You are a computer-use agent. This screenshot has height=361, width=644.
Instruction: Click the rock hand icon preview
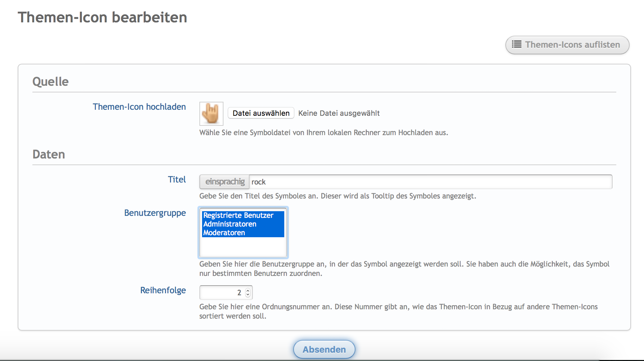pyautogui.click(x=211, y=114)
